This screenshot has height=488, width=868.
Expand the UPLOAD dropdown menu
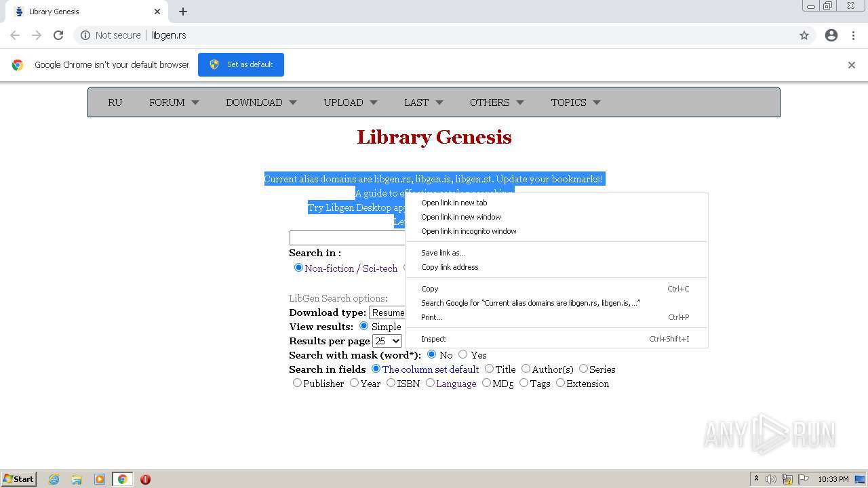(x=350, y=102)
